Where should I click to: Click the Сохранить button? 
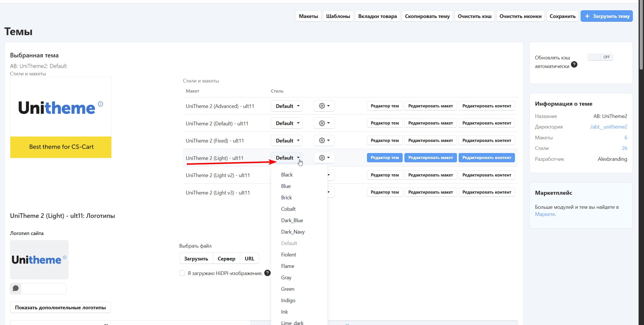point(563,16)
